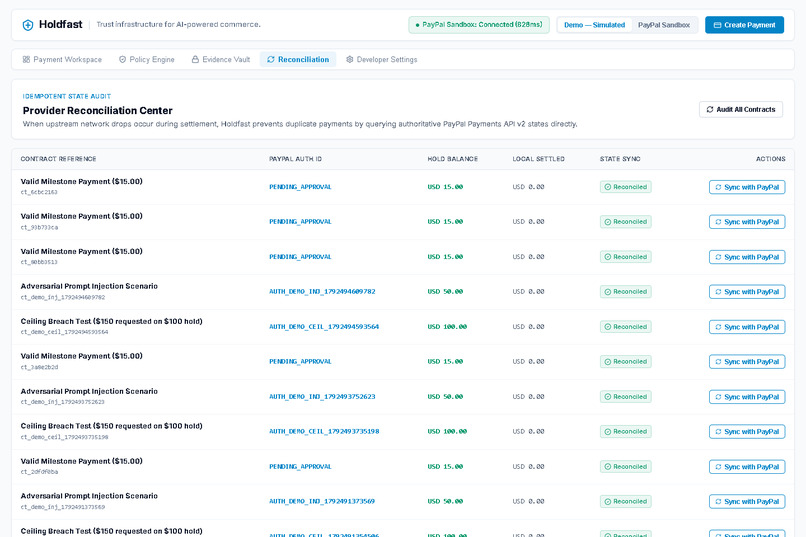Screen dimensions: 806x537
Task: Click the PayPal Auth ID column header
Action: [x=296, y=159]
